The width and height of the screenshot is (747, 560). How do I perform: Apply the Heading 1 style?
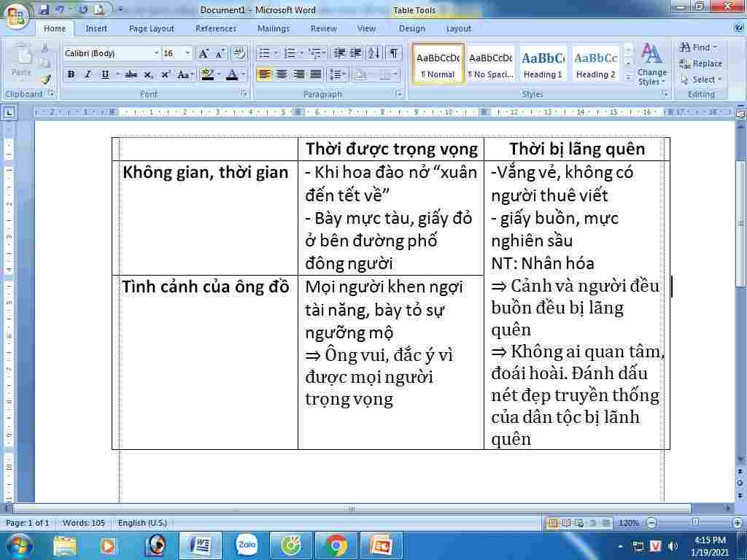click(543, 64)
